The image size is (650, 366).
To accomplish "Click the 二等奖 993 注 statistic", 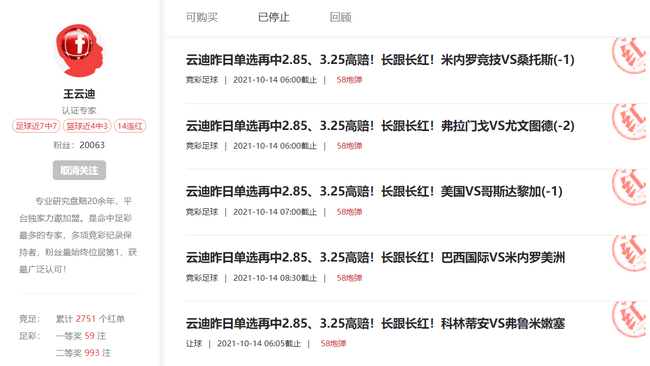I will coord(83,353).
